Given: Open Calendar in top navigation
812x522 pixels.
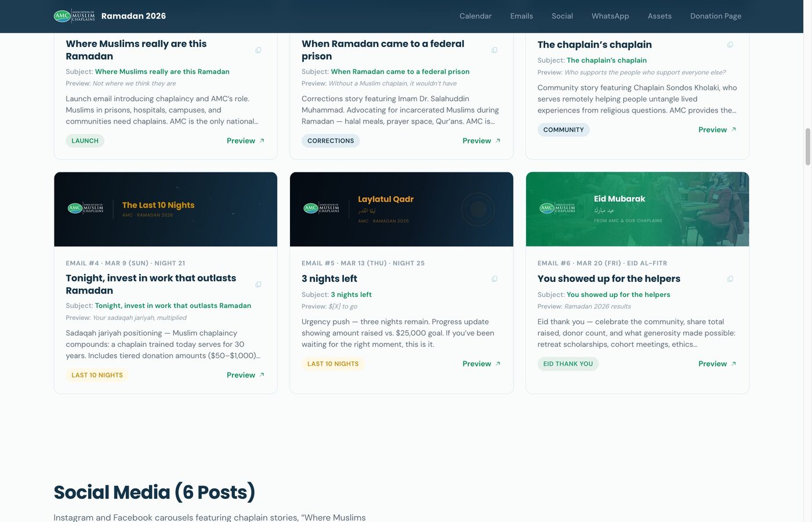Looking at the screenshot, I should tap(476, 16).
